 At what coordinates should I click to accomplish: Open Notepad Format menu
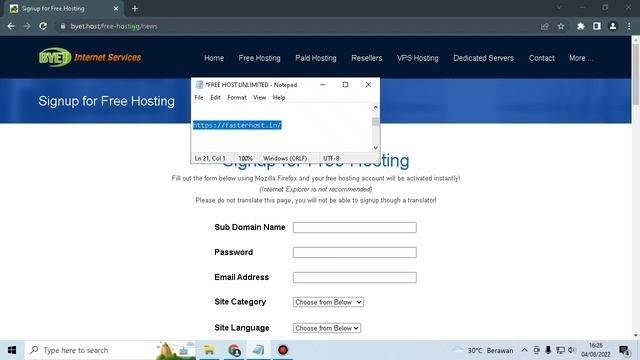tap(237, 98)
